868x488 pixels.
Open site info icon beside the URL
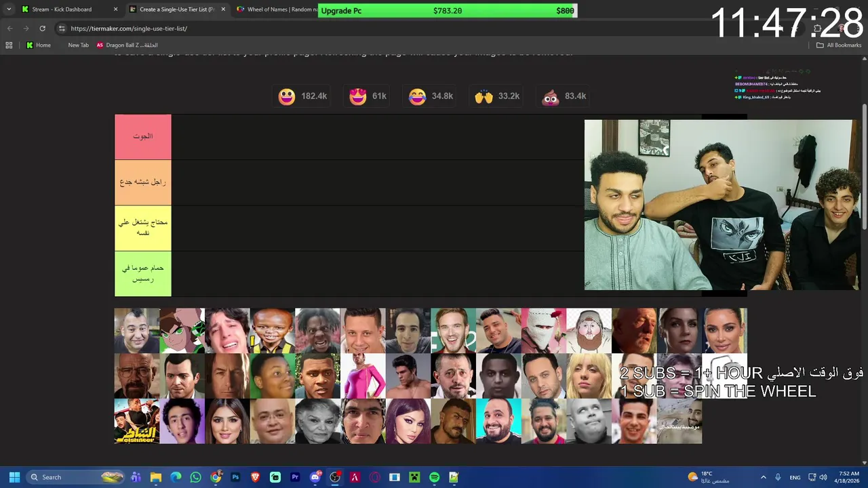coord(62,28)
